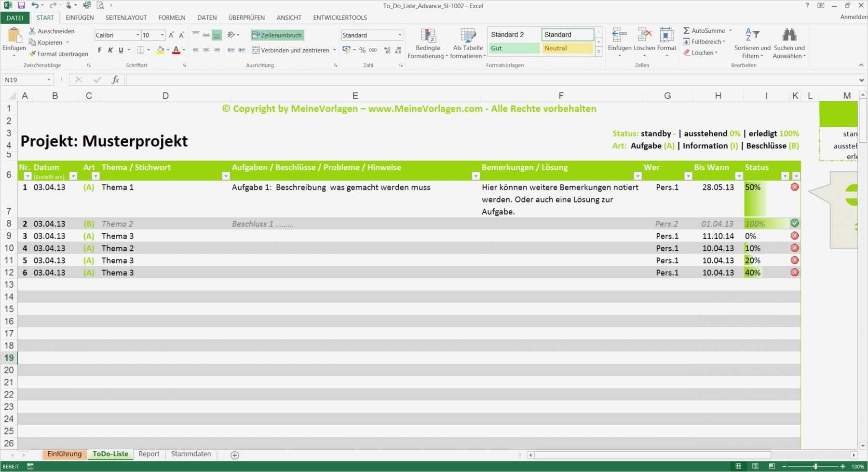Click the Ausschneiden scissors icon
868x472 pixels.
click(31, 30)
